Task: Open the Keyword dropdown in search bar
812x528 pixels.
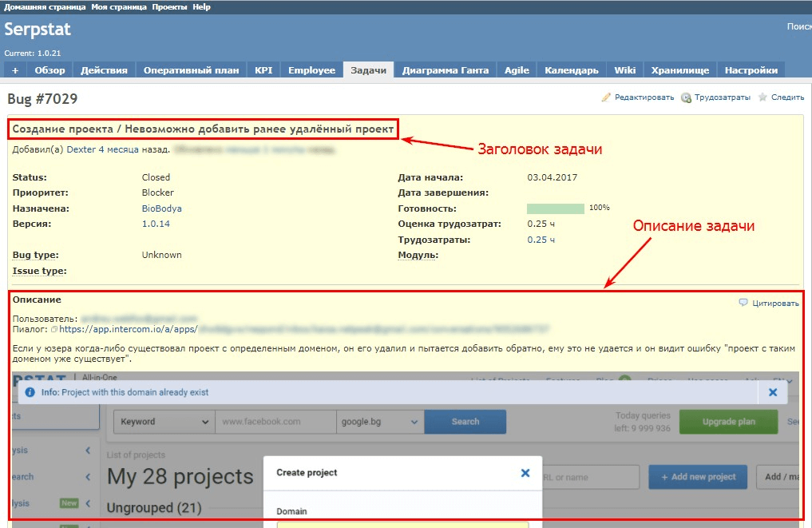Action: [x=164, y=422]
